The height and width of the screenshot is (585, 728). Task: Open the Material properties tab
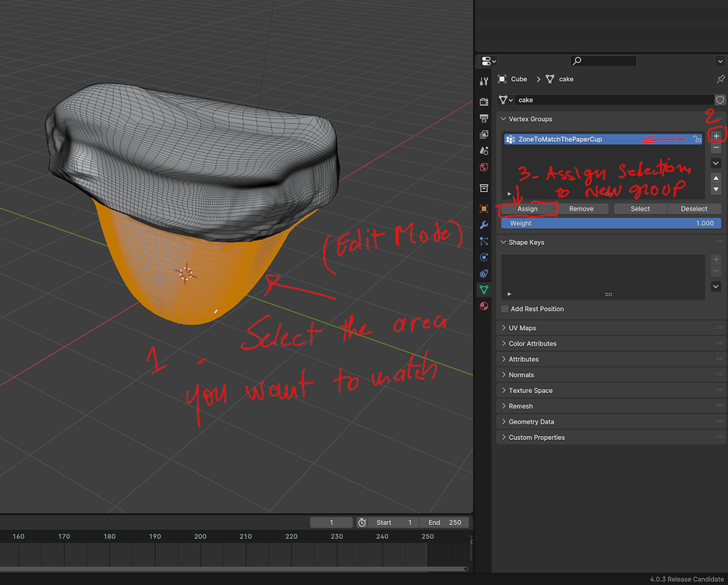(x=484, y=306)
